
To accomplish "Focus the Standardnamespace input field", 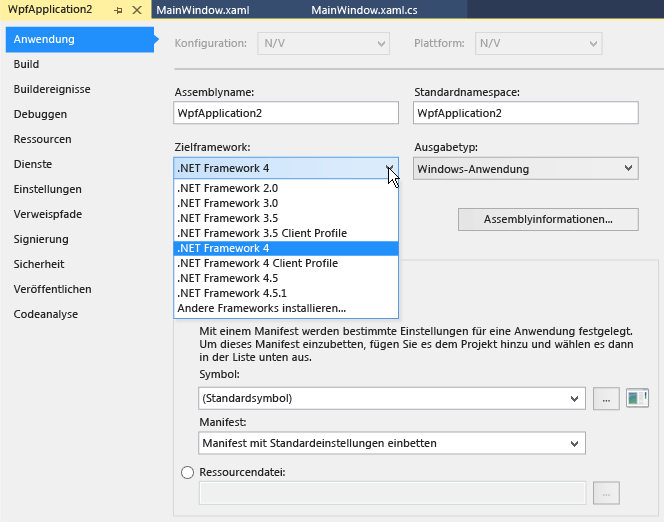I will coord(526,113).
